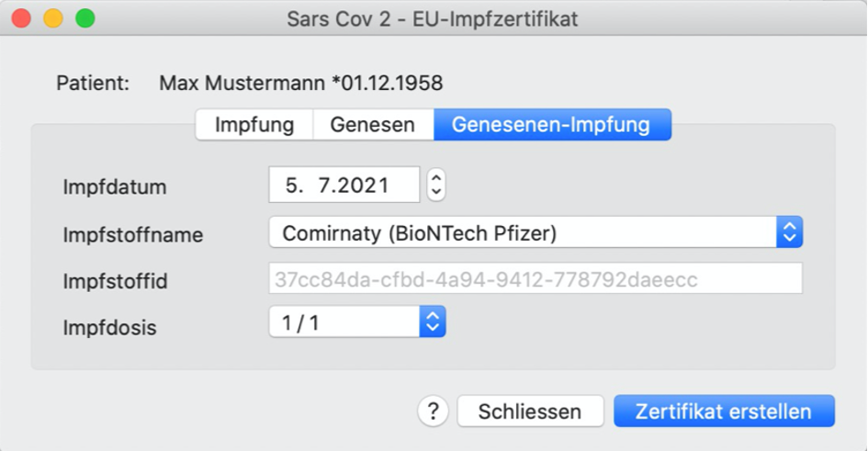The width and height of the screenshot is (868, 451).
Task: Increase Impfdatum with the stepper up arrow
Action: (x=436, y=178)
